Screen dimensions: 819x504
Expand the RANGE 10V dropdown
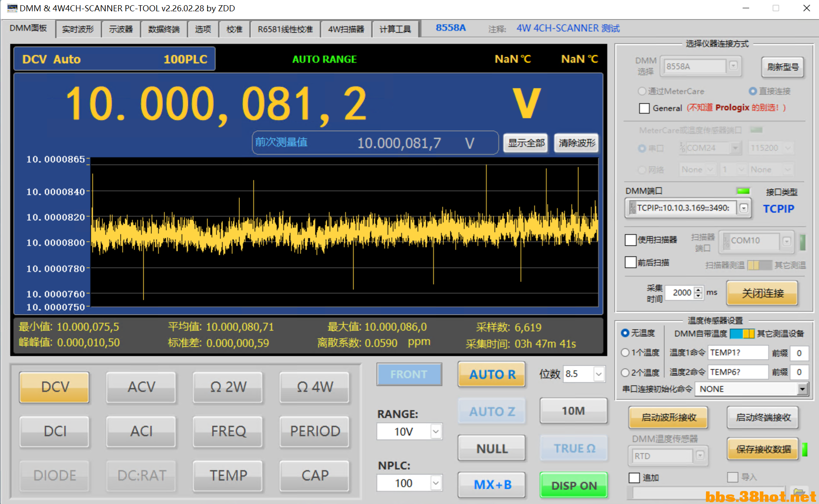pyautogui.click(x=435, y=431)
